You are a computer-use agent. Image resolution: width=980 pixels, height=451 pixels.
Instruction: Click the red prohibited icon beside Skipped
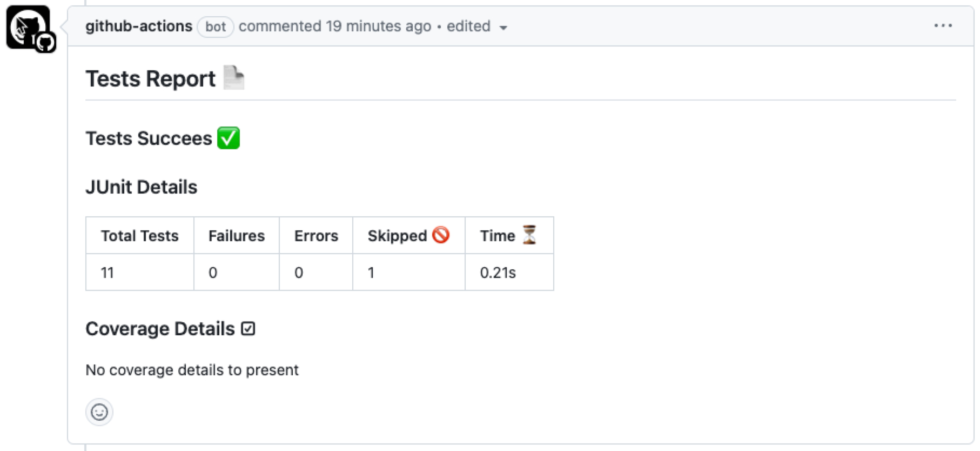[x=441, y=235]
